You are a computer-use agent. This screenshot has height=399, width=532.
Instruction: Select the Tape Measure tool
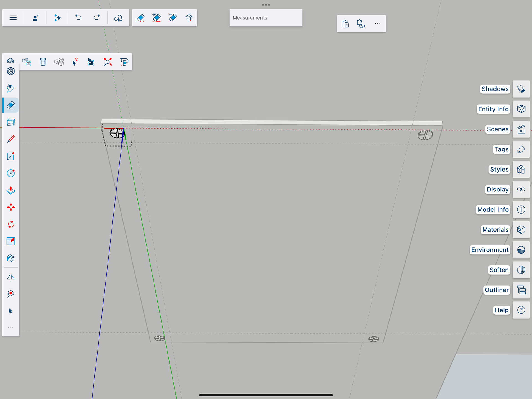point(11,293)
